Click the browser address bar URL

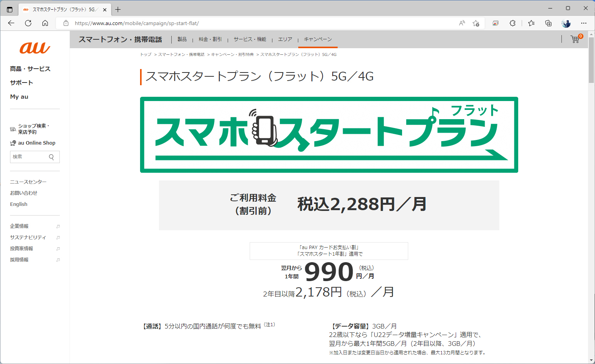(137, 23)
